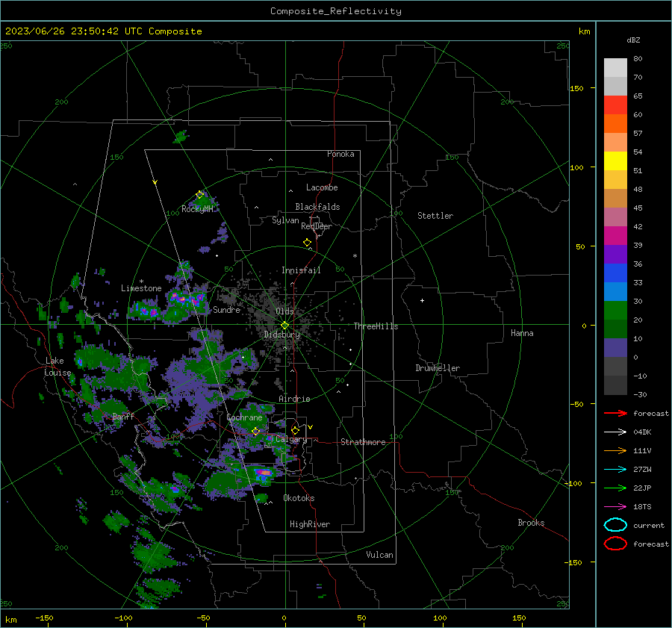Click the 'Airdrie' map label

(x=294, y=399)
